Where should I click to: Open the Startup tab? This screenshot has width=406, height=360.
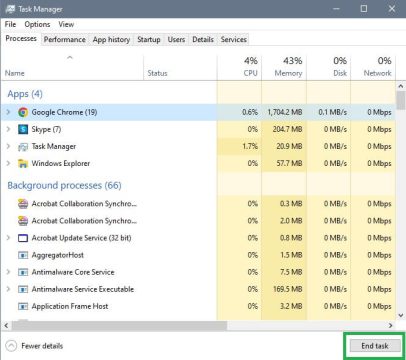[x=149, y=39]
